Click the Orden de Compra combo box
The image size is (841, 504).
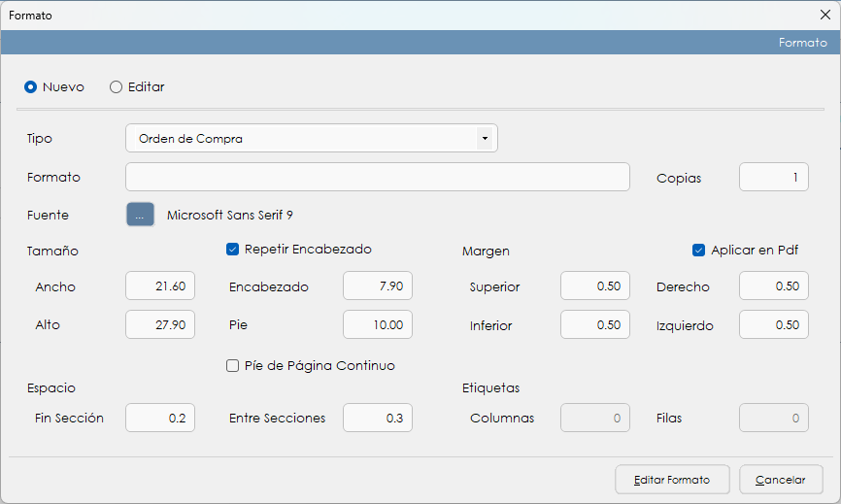pyautogui.click(x=301, y=139)
